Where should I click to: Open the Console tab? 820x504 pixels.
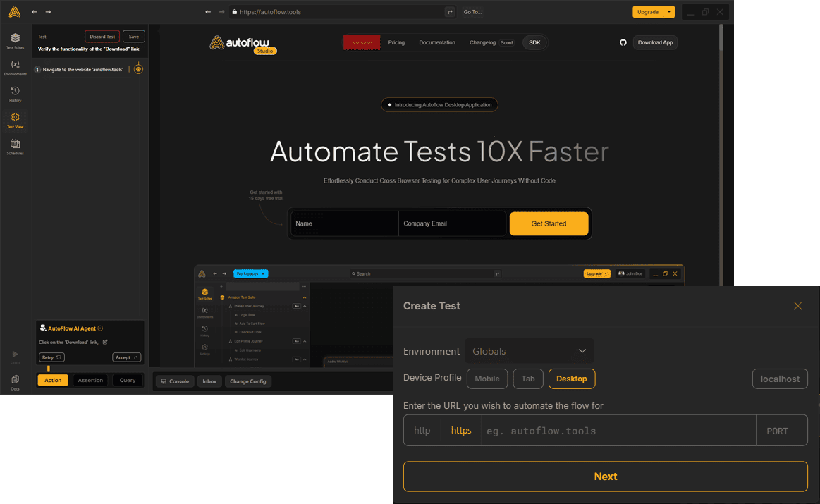coord(175,381)
